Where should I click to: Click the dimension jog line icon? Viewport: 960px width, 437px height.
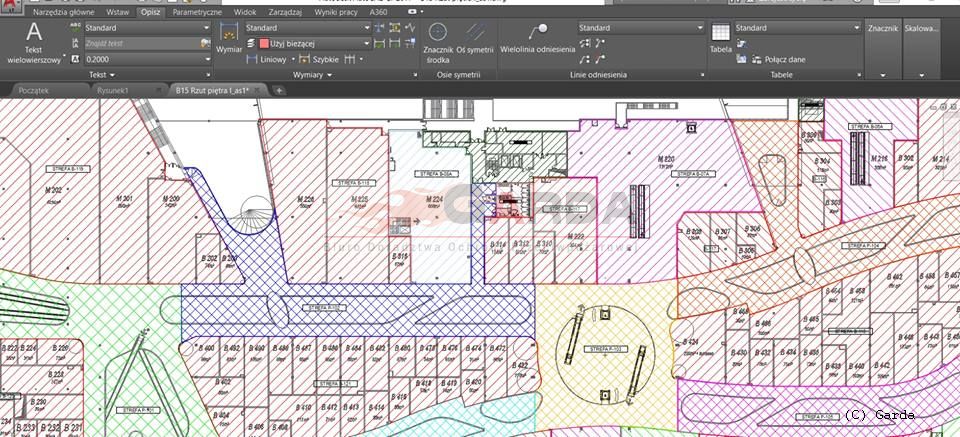click(410, 28)
